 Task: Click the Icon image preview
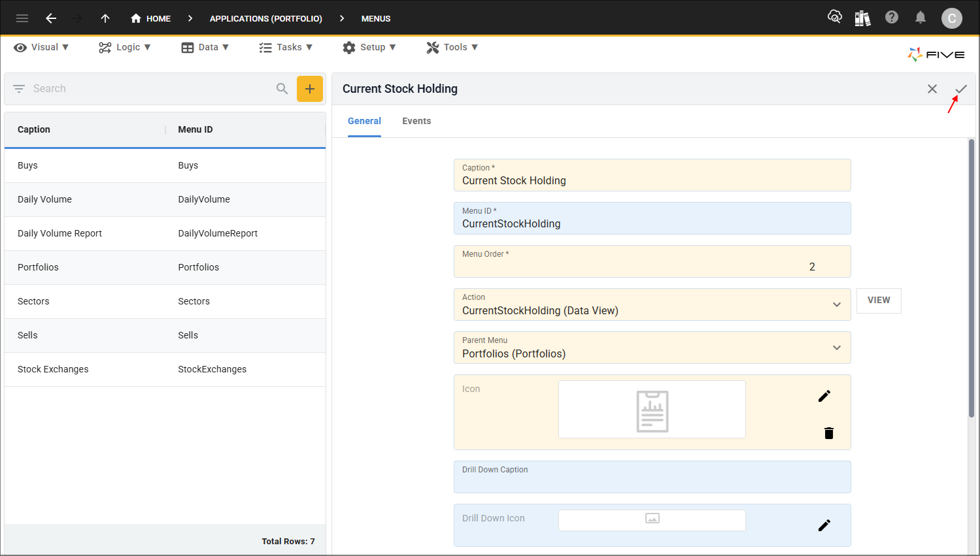point(652,410)
